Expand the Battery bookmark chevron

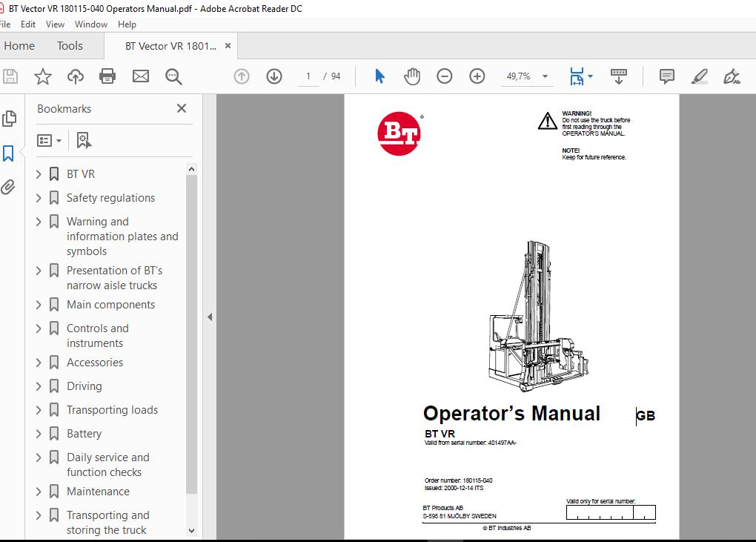point(39,434)
